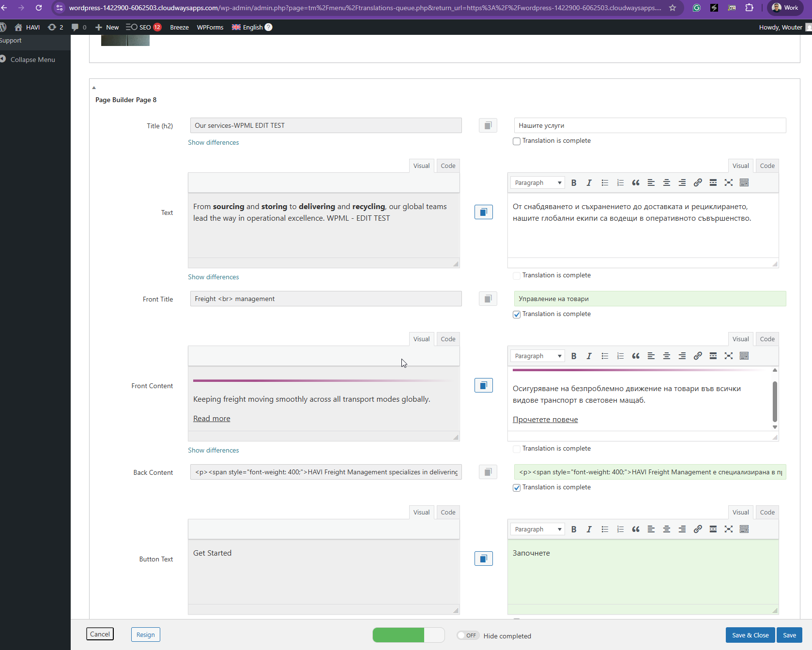Bold text in Front Content translation editor
The width and height of the screenshot is (812, 650).
(x=574, y=356)
